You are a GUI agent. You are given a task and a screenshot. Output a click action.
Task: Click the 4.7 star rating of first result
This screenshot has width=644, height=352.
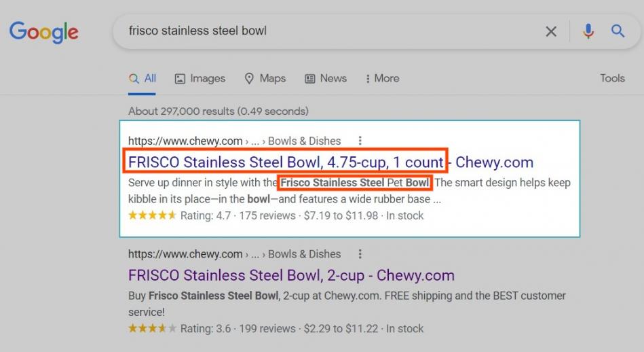tap(153, 215)
